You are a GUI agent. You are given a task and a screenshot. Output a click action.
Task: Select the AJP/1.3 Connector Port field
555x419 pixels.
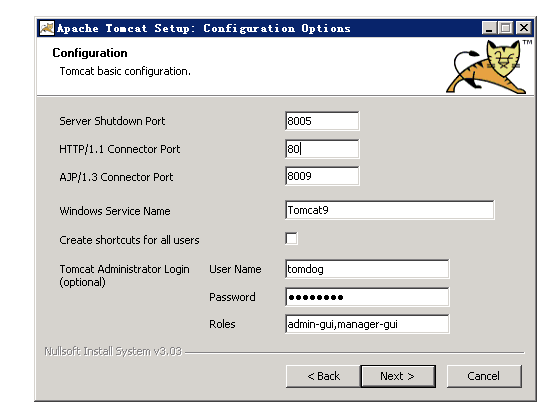pos(322,176)
